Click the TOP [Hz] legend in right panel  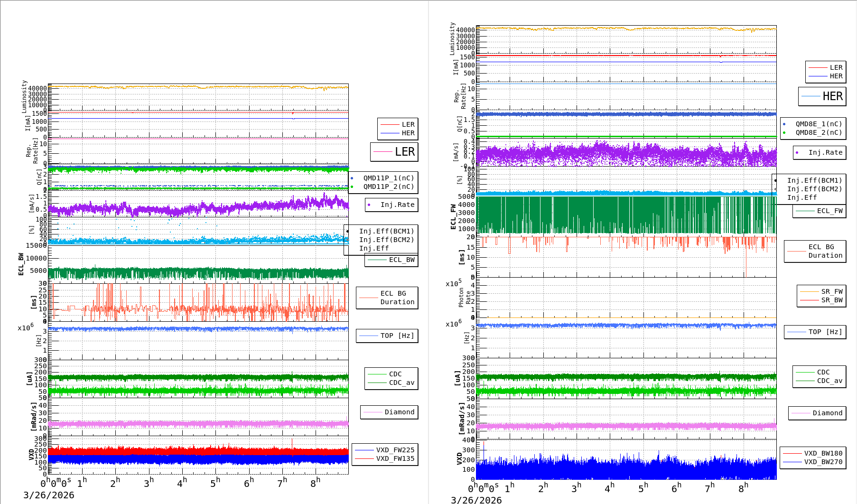[x=825, y=332]
